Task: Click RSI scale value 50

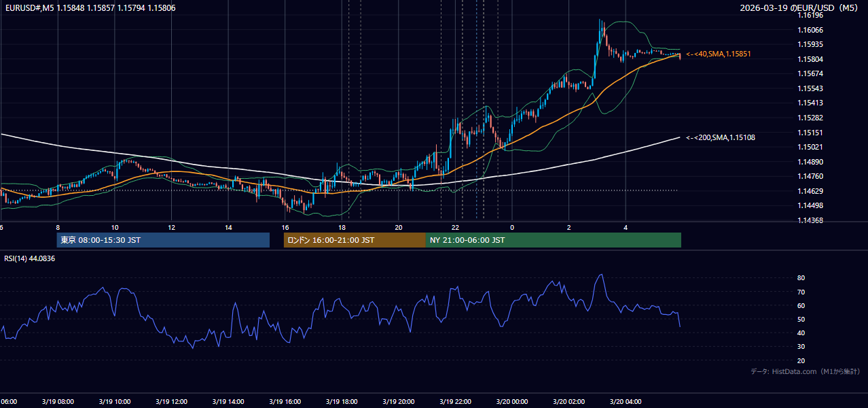Action: [801, 319]
